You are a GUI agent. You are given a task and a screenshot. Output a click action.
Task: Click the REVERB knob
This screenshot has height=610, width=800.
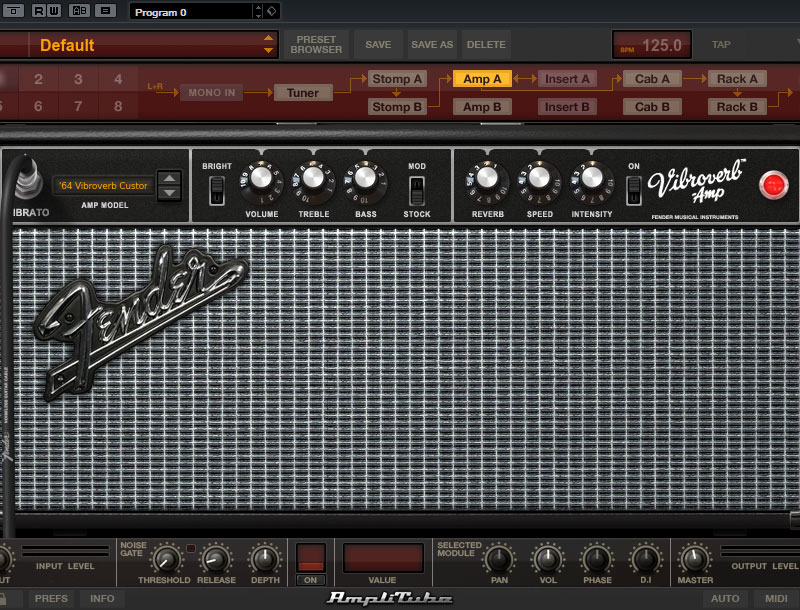[487, 178]
